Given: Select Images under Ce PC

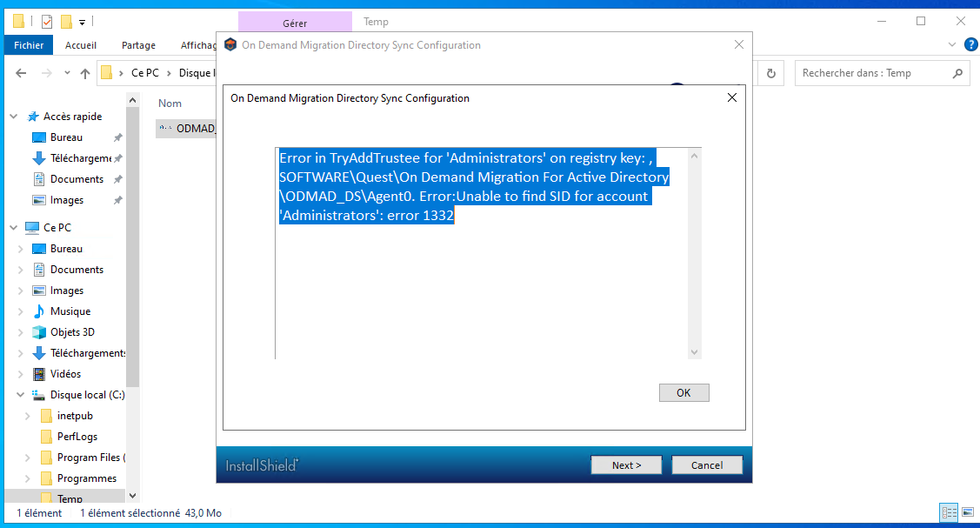Looking at the screenshot, I should pyautogui.click(x=67, y=291).
